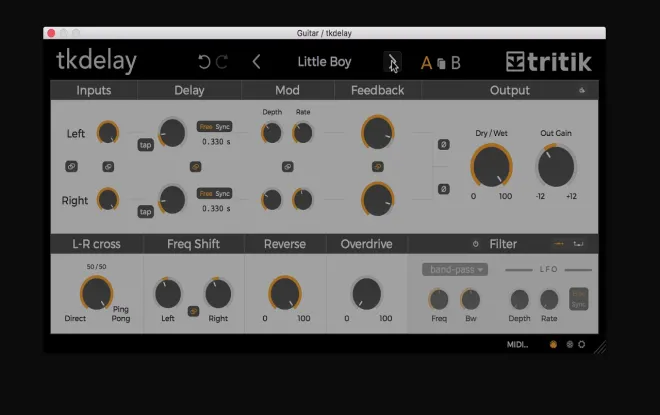Click the settings gear icon at bottom right
660x415 pixels.
click(582, 345)
